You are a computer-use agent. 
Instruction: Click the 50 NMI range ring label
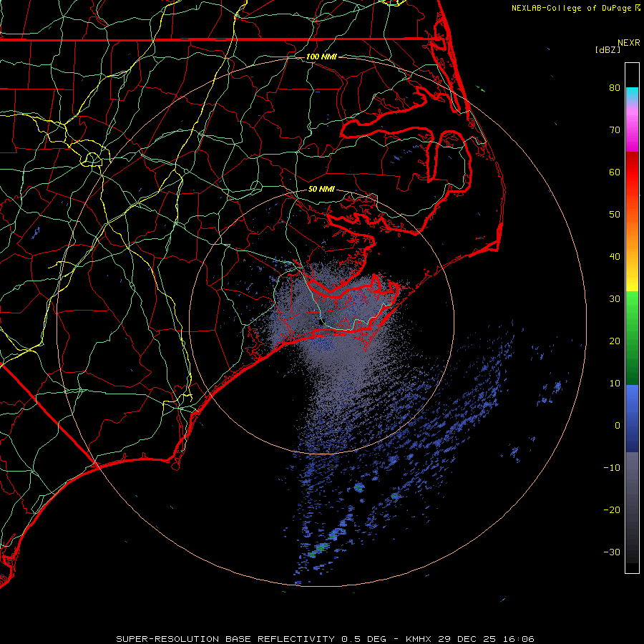tap(321, 190)
